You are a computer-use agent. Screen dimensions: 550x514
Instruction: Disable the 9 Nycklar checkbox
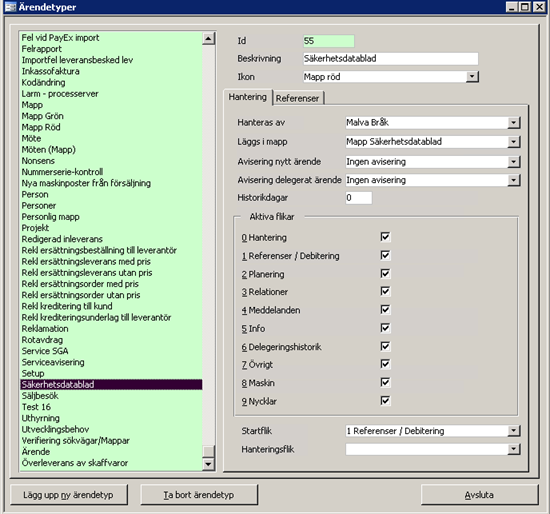pyautogui.click(x=385, y=401)
